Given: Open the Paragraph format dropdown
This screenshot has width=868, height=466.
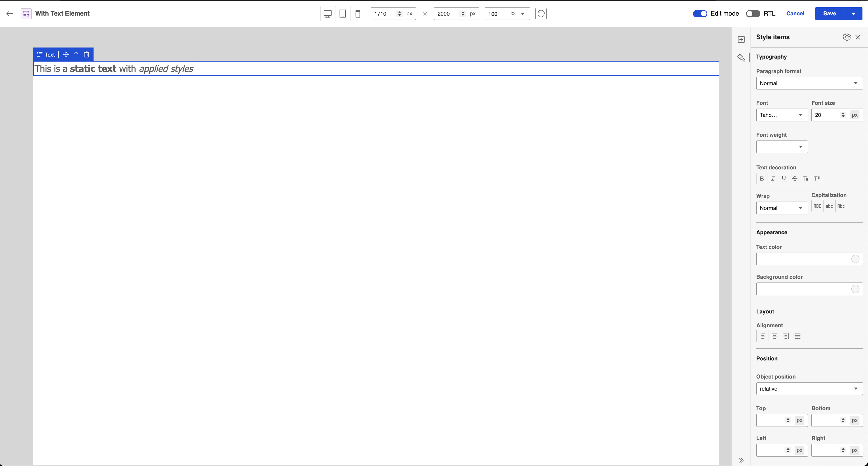Looking at the screenshot, I should coord(809,83).
